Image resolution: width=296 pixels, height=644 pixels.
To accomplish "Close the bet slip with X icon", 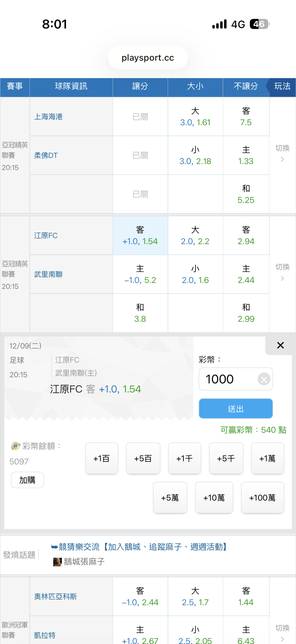I will click(280, 345).
